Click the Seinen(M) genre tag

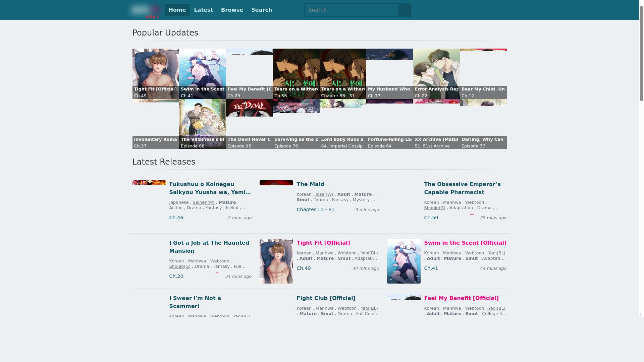click(x=203, y=202)
